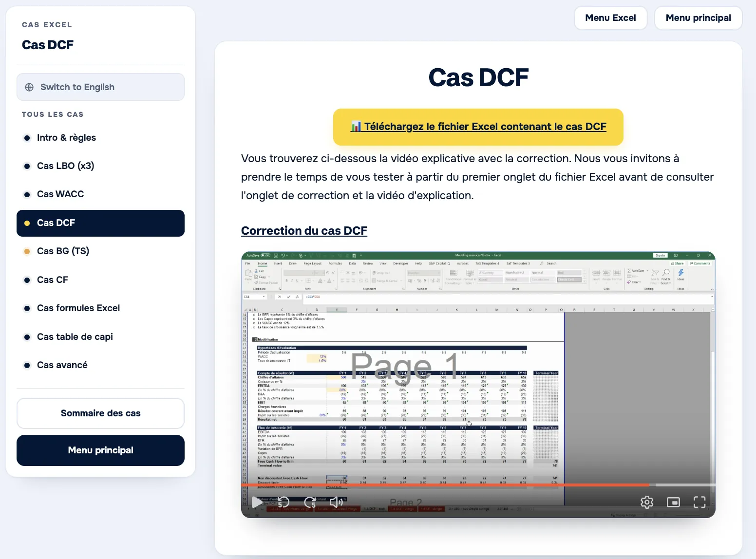
Task: Click the paragraph starting 'Vous trouverez ci-dessous'
Action: point(477,177)
